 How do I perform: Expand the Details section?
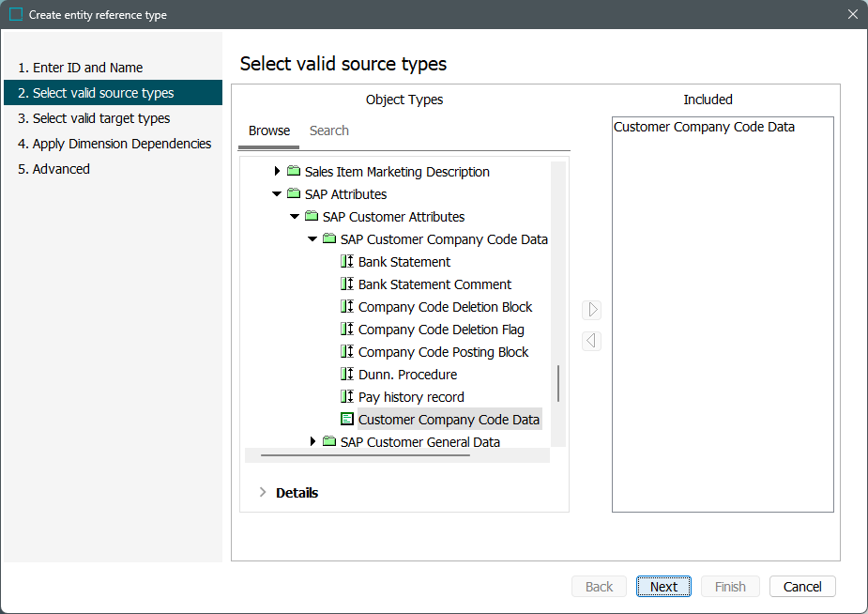(263, 492)
